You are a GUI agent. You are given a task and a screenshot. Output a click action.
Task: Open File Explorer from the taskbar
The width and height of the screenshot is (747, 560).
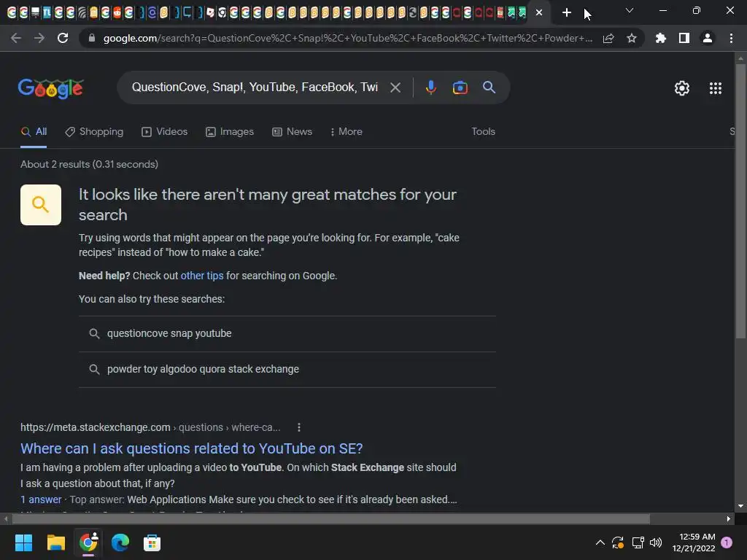coord(55,542)
